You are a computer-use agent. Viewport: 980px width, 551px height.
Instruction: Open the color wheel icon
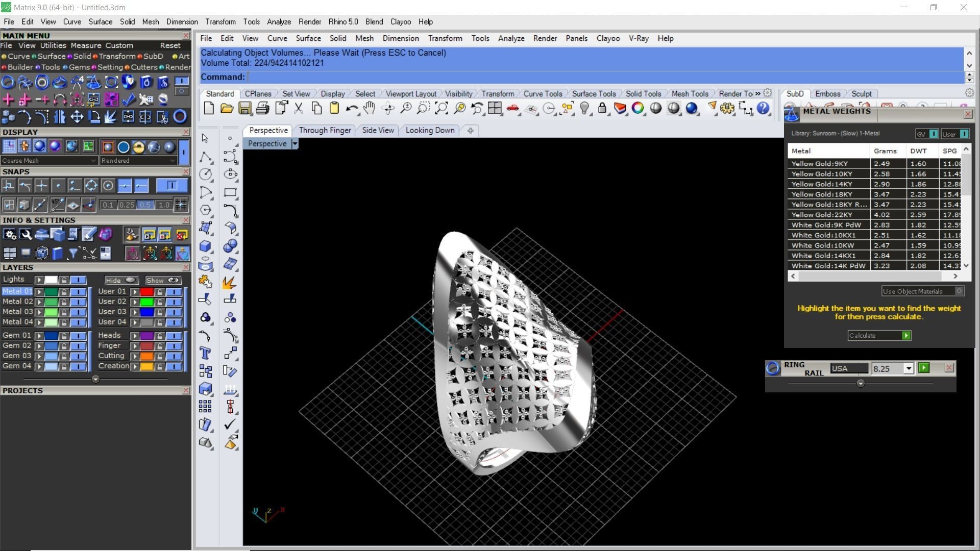point(638,108)
